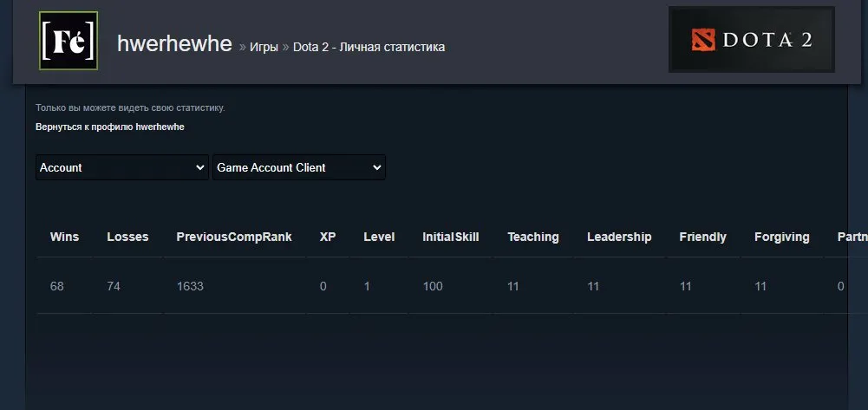Select the Teaching value 11
Viewport: 868px width, 410px height.
pyautogui.click(x=512, y=286)
